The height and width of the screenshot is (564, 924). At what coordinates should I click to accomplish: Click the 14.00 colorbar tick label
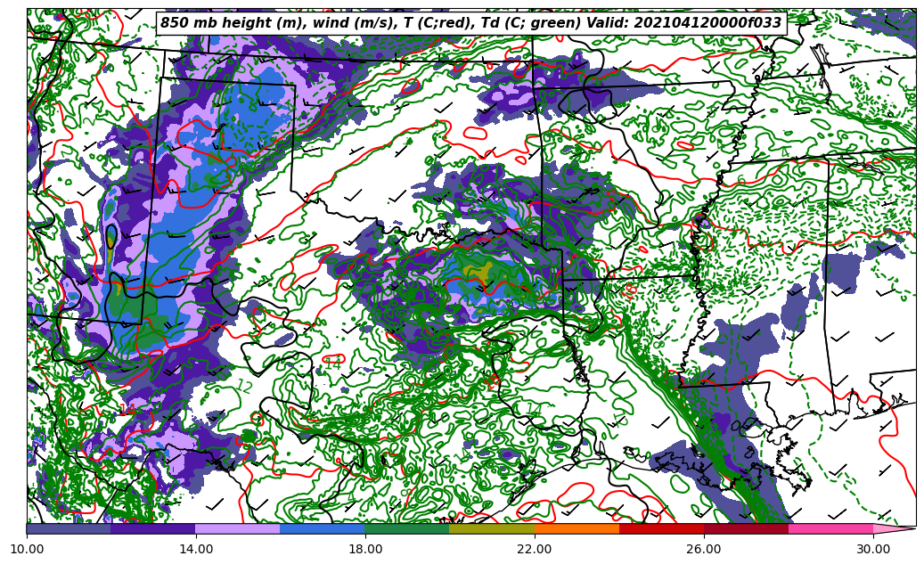(196, 549)
